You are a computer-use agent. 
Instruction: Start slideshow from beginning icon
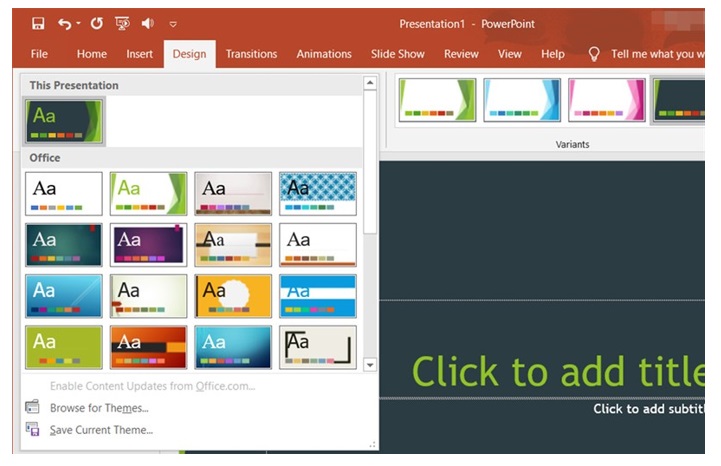(123, 23)
